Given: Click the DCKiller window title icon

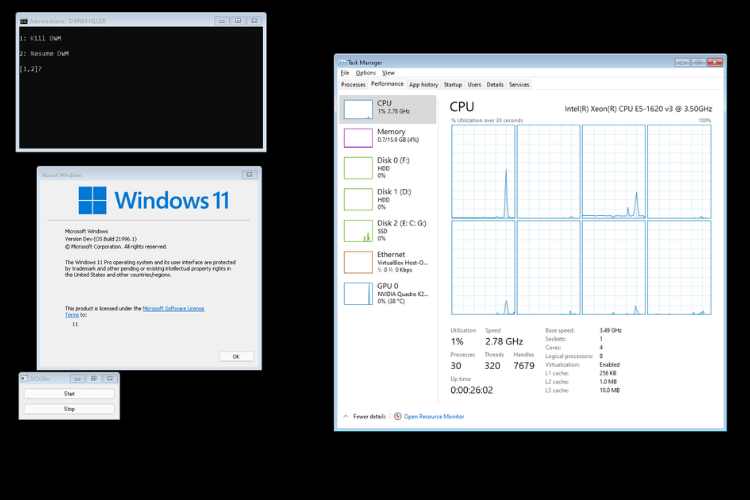Looking at the screenshot, I should click(24, 378).
